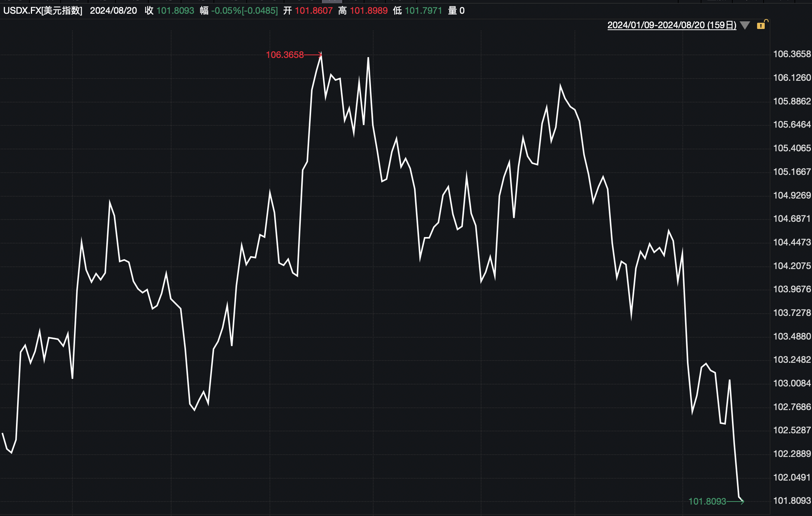Image resolution: width=812 pixels, height=516 pixels.
Task: Click the 102.5287 price axis label
Action: (791, 430)
